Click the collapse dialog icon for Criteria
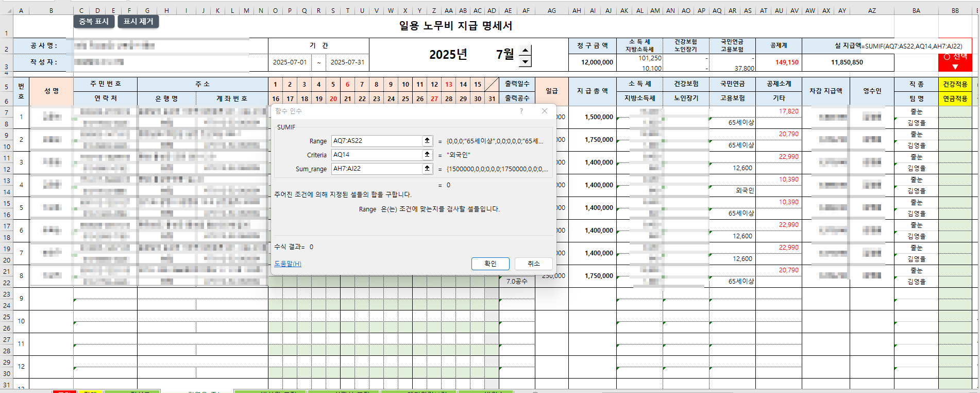 pos(427,155)
